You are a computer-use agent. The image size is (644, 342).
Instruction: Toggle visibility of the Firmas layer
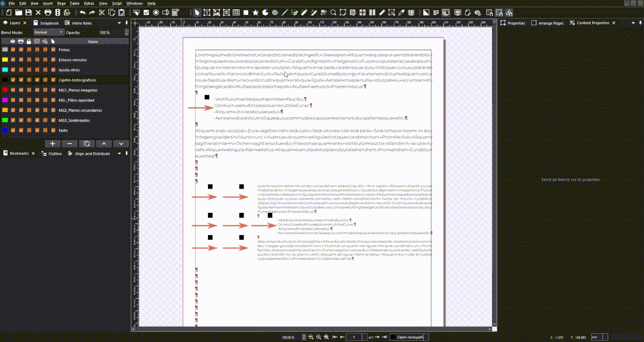coord(13,50)
